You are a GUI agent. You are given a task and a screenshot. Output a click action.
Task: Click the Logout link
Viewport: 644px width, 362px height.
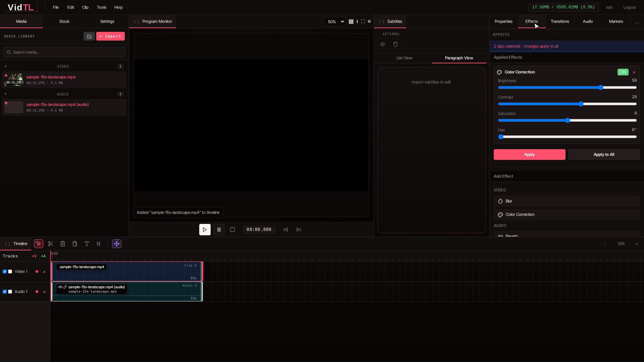(x=630, y=7)
